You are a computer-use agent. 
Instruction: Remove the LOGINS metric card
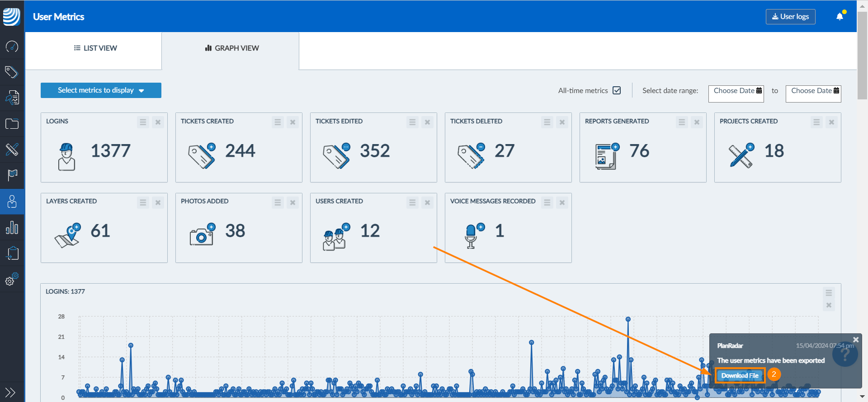click(x=158, y=122)
